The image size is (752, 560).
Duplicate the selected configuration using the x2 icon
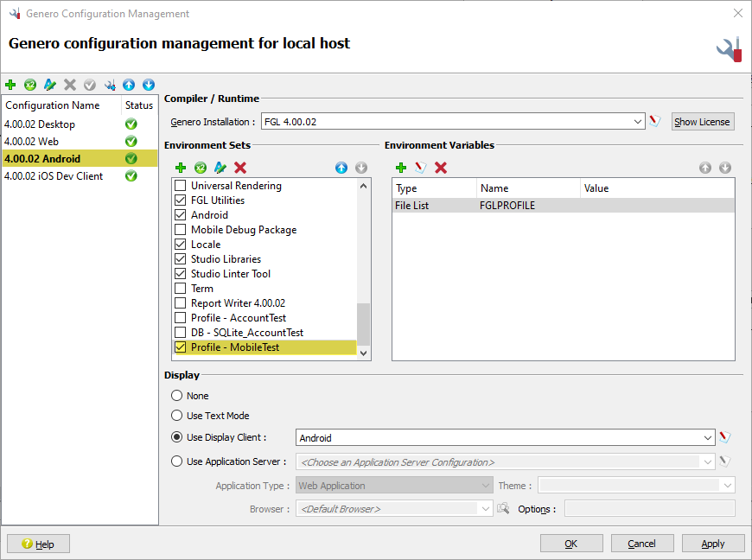click(x=30, y=85)
